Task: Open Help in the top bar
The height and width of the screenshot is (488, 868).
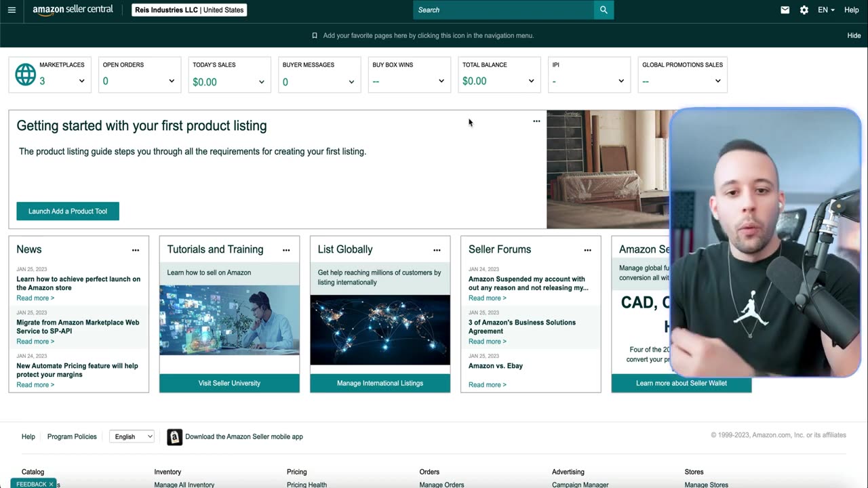Action: tap(851, 10)
